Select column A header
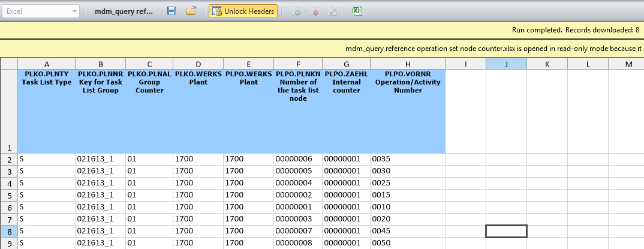 click(46, 64)
